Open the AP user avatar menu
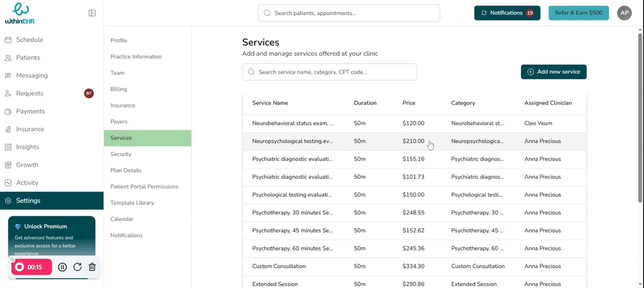 (624, 13)
